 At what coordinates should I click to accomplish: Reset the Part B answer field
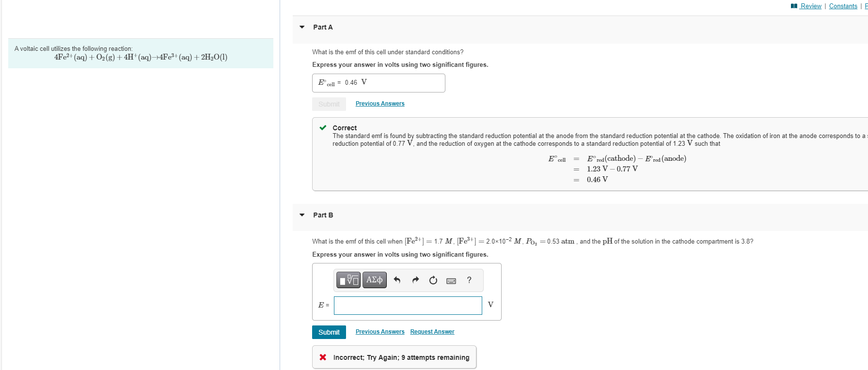(x=433, y=280)
